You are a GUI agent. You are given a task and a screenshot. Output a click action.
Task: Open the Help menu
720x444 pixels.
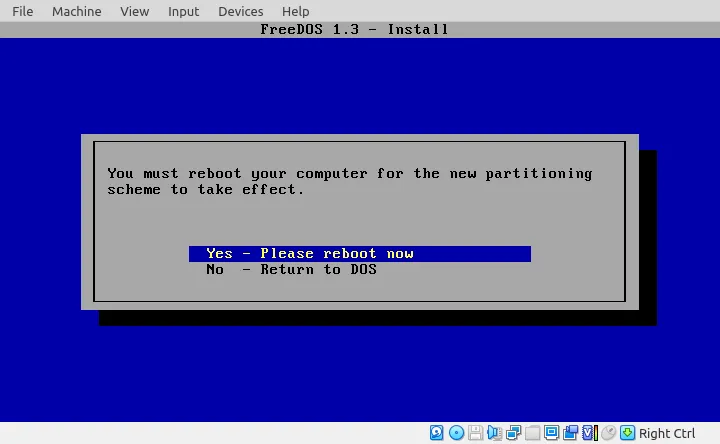(x=295, y=11)
